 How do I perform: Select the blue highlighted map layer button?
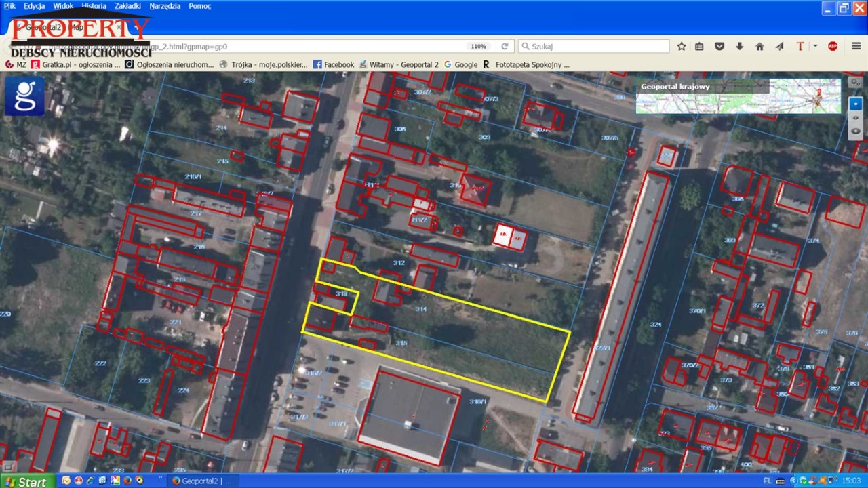856,104
